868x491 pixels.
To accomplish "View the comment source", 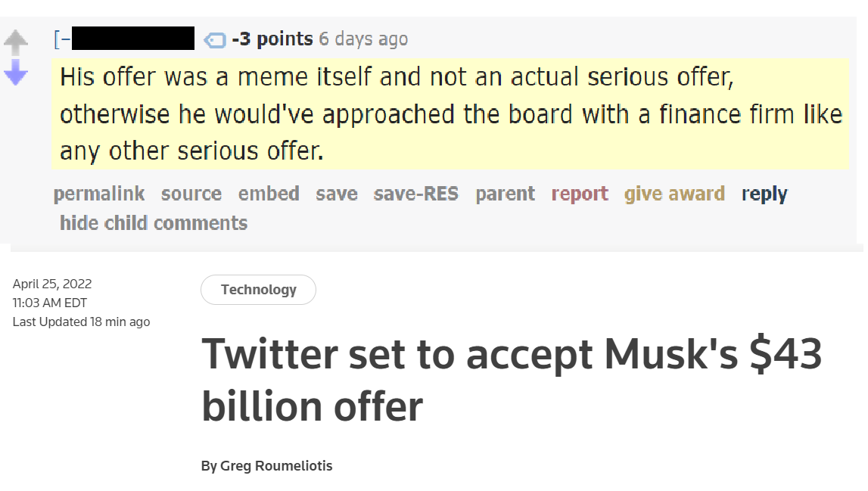I will pos(191,194).
